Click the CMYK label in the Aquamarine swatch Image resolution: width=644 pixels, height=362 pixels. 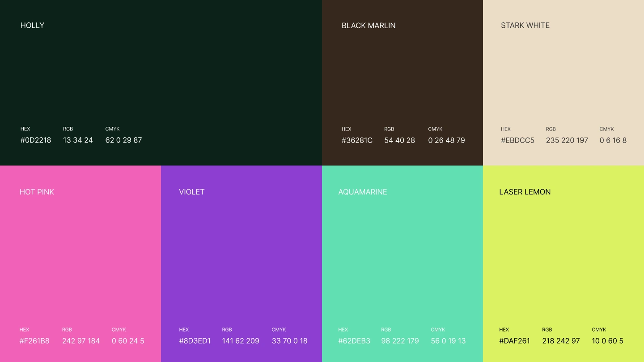(438, 330)
